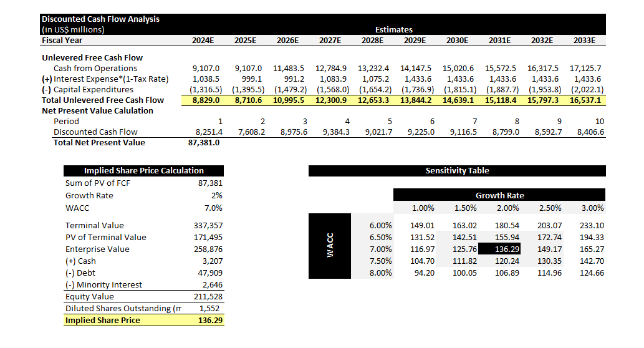644x348 pixels.
Task: Select unlevered cash flow cell 12,300.9
Action: pyautogui.click(x=331, y=100)
